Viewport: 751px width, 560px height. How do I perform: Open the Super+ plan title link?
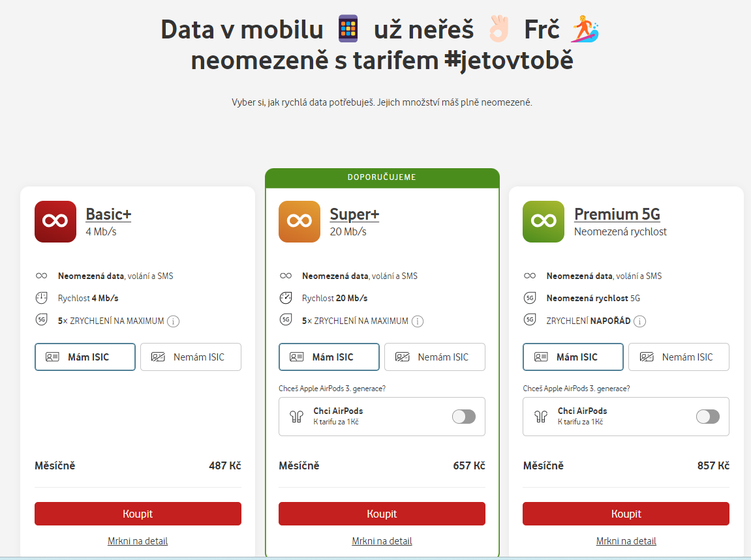(x=354, y=214)
